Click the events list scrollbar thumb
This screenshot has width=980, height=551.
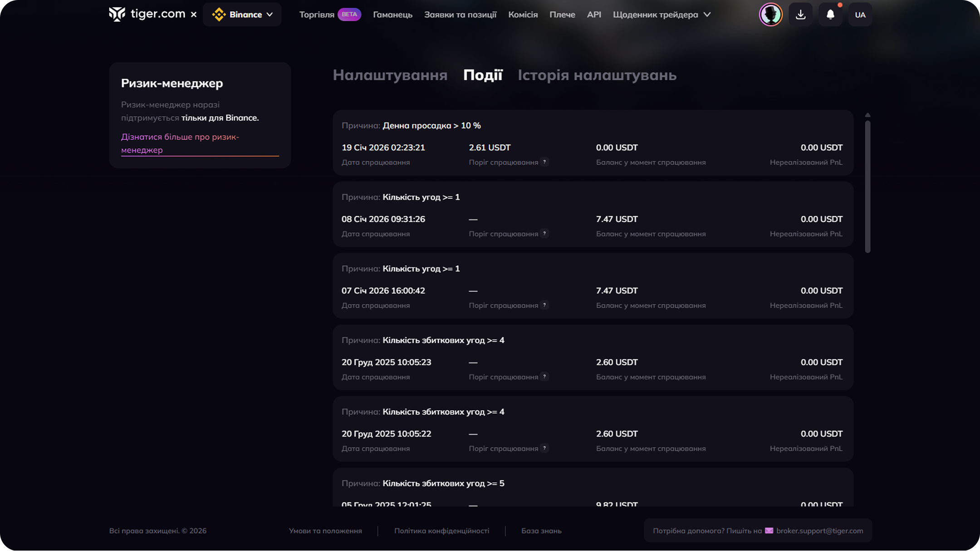coord(867,186)
